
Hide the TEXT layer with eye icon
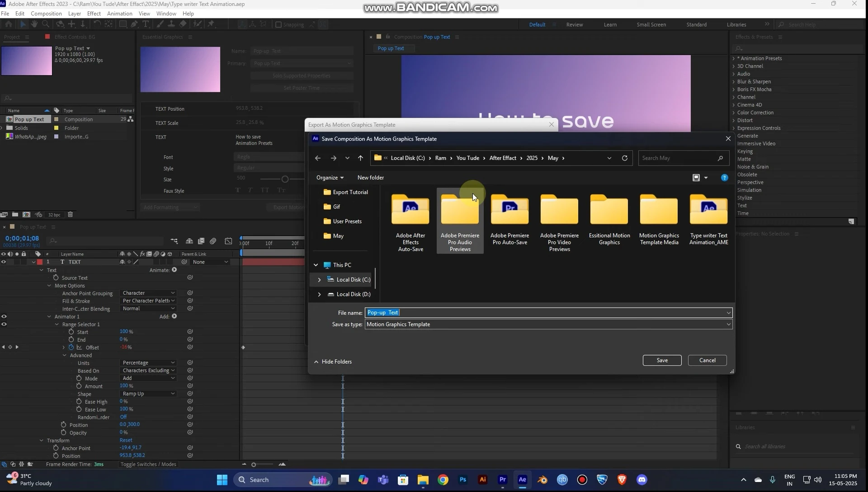[x=4, y=262]
